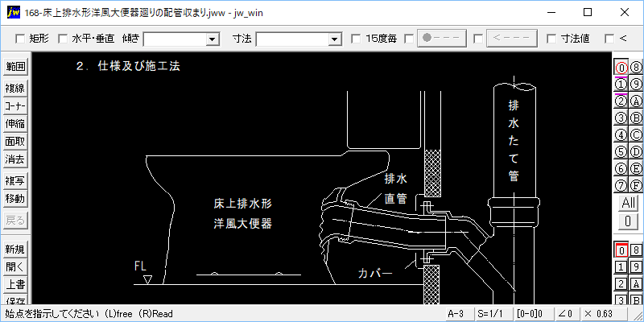
Task: Select circled layer F
Action: [636, 185]
